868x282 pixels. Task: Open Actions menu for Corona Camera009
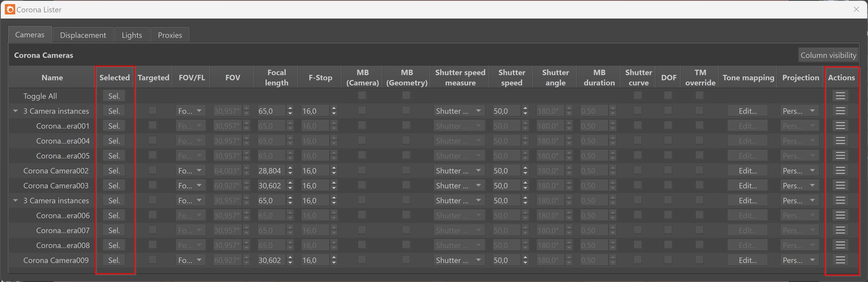pos(840,260)
